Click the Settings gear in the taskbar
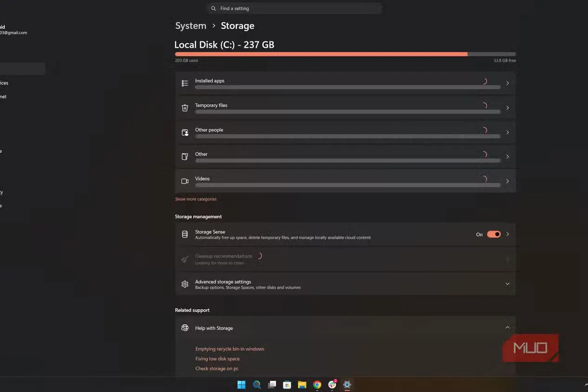 (x=347, y=385)
